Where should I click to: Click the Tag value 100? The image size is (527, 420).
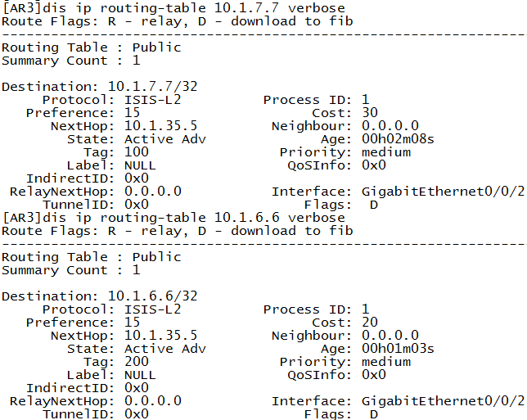(x=137, y=152)
